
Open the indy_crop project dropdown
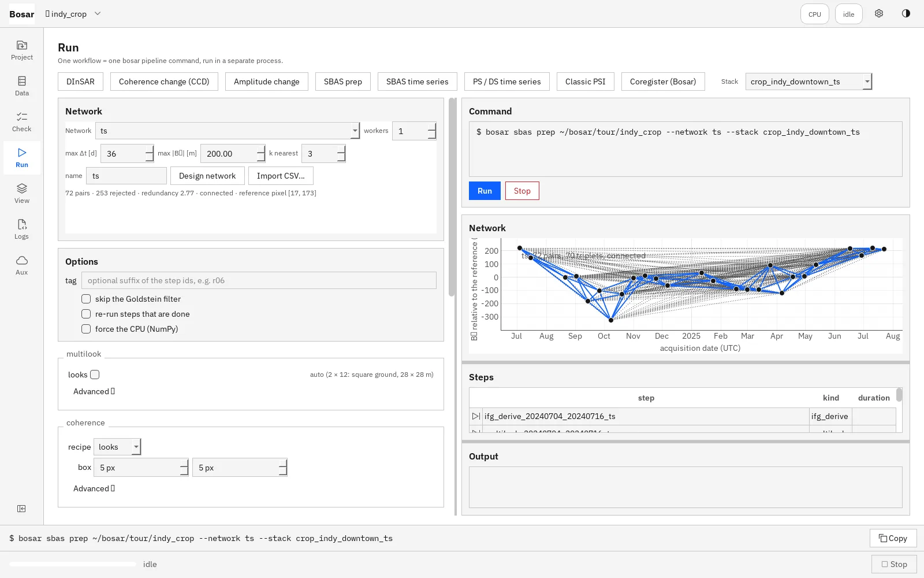tap(73, 14)
